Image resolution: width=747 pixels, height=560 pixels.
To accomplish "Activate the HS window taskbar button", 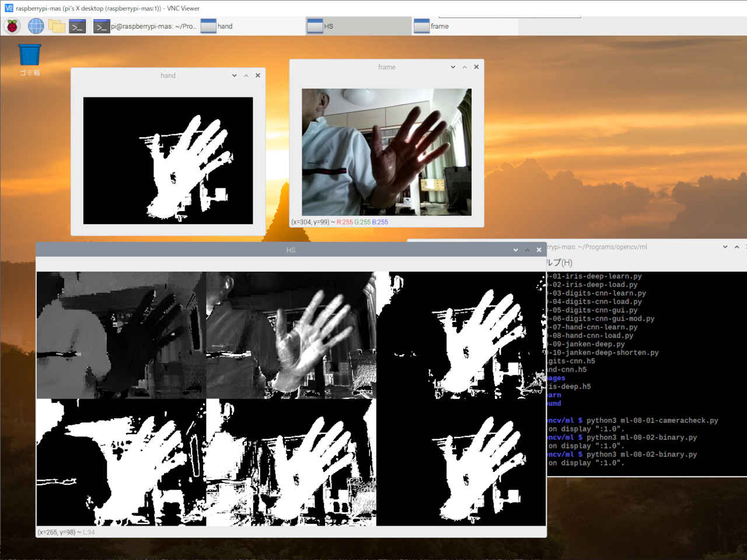I will (x=358, y=26).
